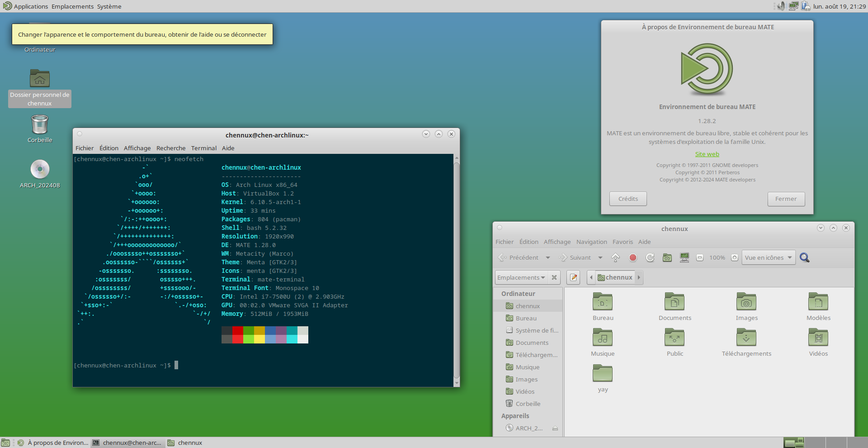Screen dimensions: 868x448
Task: Select Corbeille in the file manager sidebar
Action: (x=528, y=404)
